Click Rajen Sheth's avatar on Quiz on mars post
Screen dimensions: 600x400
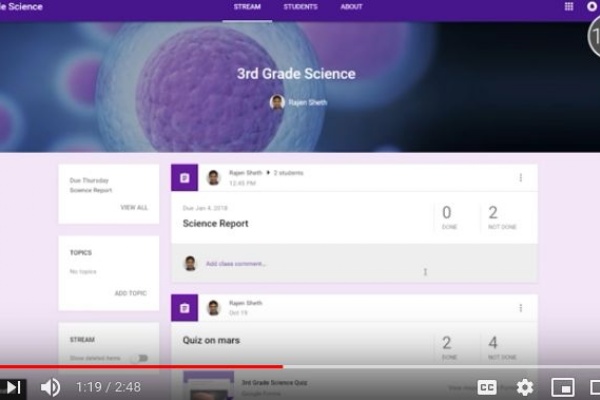[x=213, y=308]
